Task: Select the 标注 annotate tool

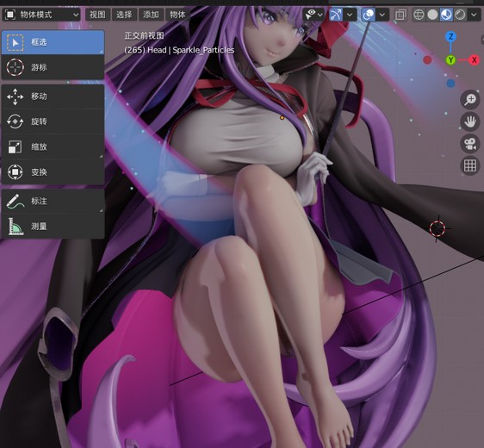Action: [53, 201]
